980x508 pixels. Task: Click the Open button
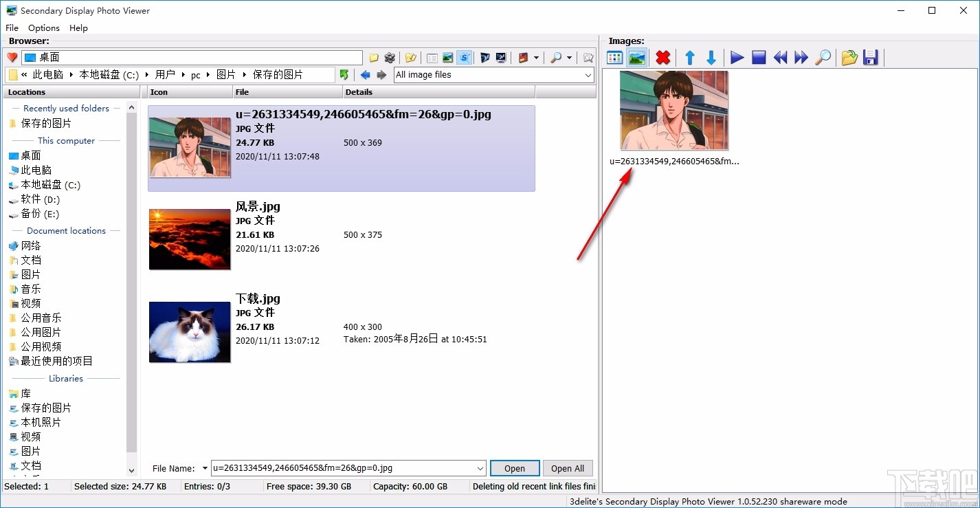515,468
